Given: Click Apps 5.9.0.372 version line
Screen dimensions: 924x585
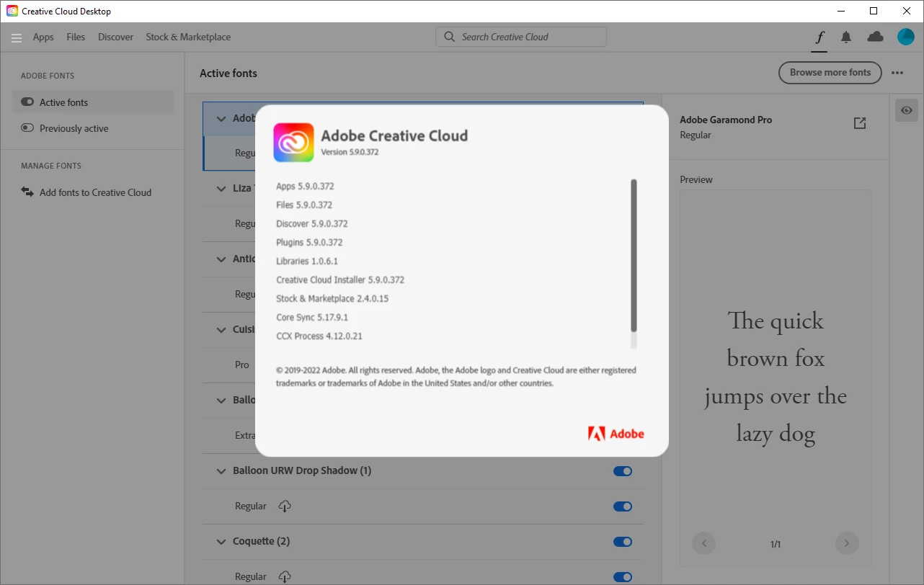Looking at the screenshot, I should click(x=305, y=186).
